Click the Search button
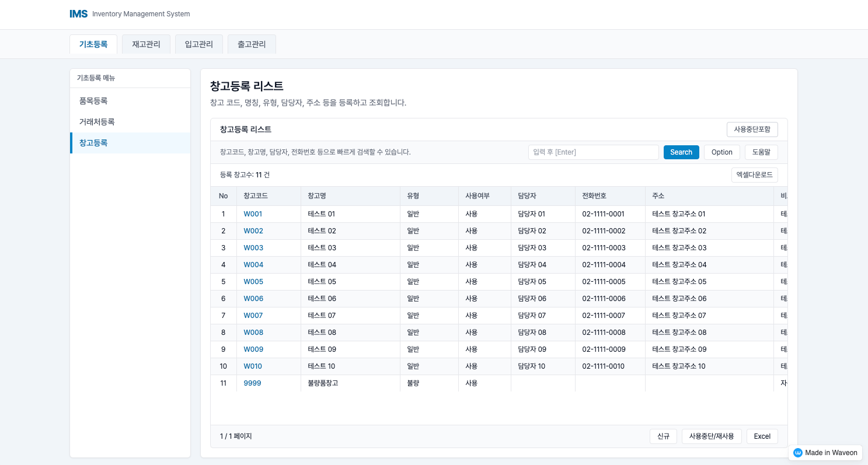Viewport: 868px width, 465px height. pyautogui.click(x=681, y=152)
